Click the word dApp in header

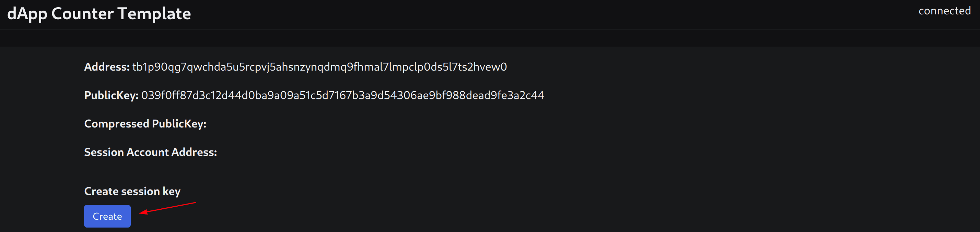click(27, 14)
